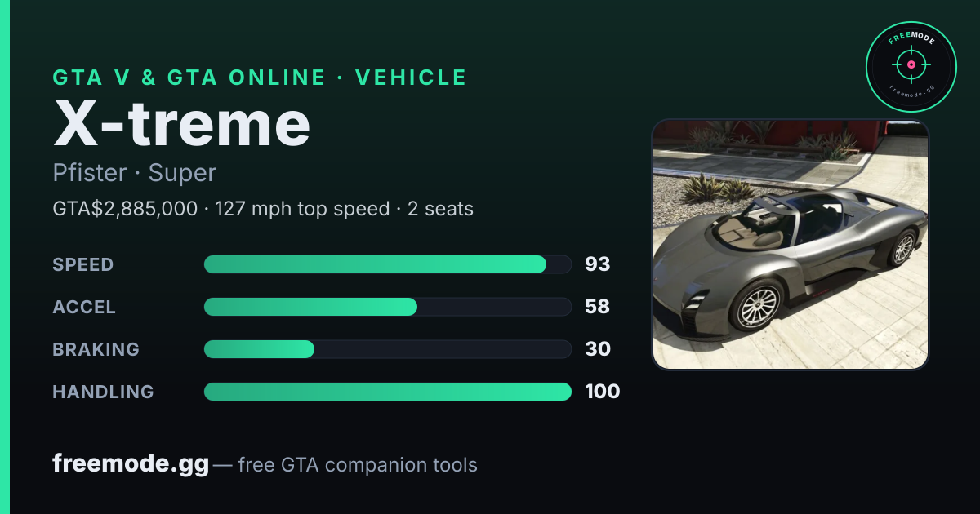This screenshot has width=980, height=514.
Task: Open the X-treme car thumbnail image
Action: [x=791, y=245]
